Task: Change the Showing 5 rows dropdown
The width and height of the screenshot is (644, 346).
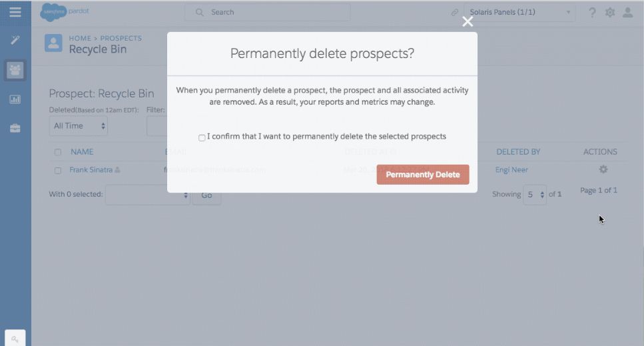Action: tap(534, 195)
